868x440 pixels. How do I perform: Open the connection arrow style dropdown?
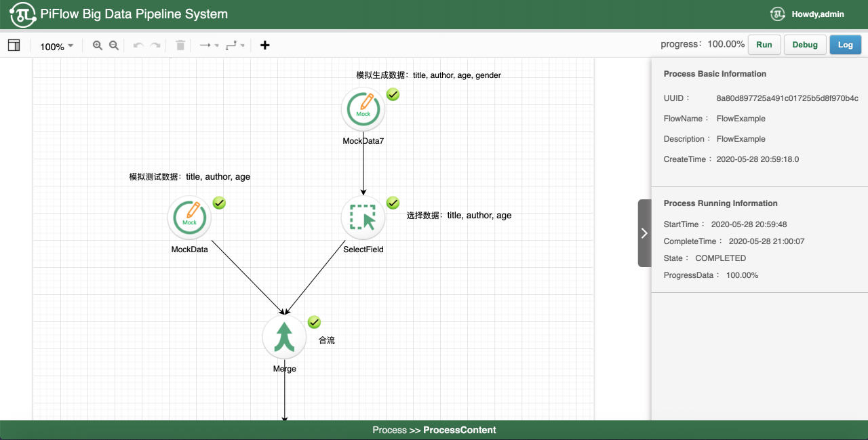tap(209, 45)
